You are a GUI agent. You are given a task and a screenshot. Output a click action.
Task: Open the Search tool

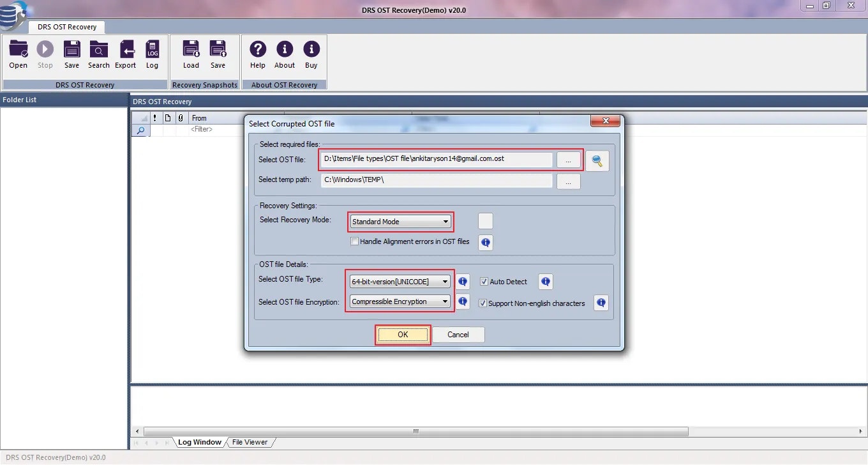(x=99, y=54)
